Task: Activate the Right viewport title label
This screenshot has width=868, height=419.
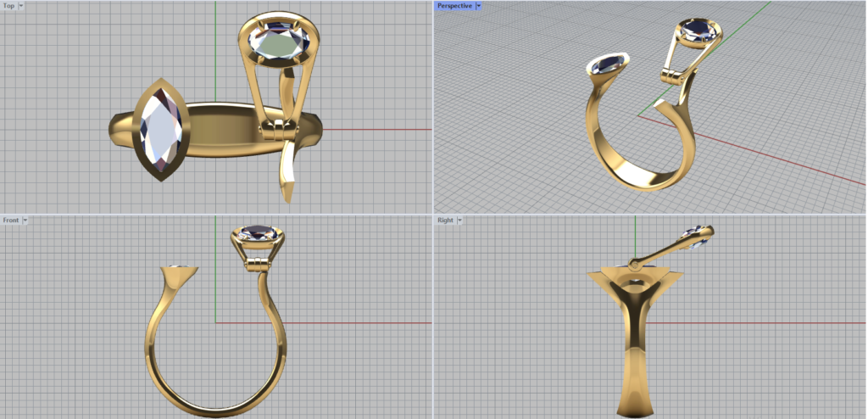Action: pos(446,220)
